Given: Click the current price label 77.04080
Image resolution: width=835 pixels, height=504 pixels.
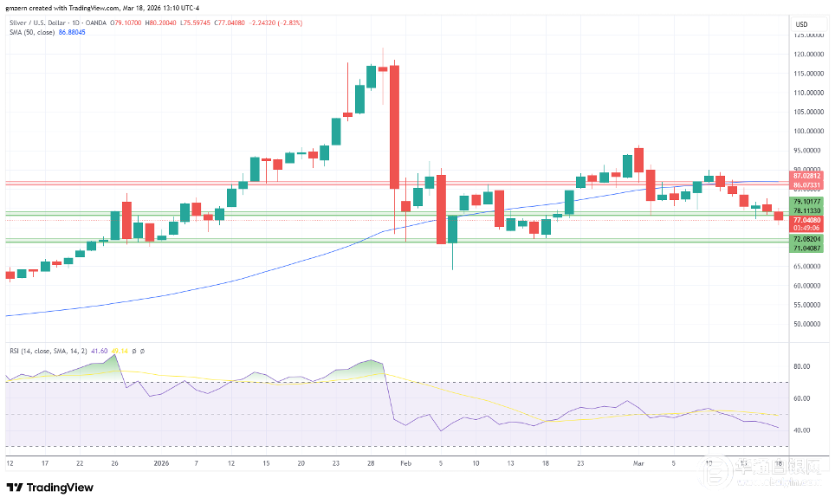Looking at the screenshot, I should tap(806, 220).
